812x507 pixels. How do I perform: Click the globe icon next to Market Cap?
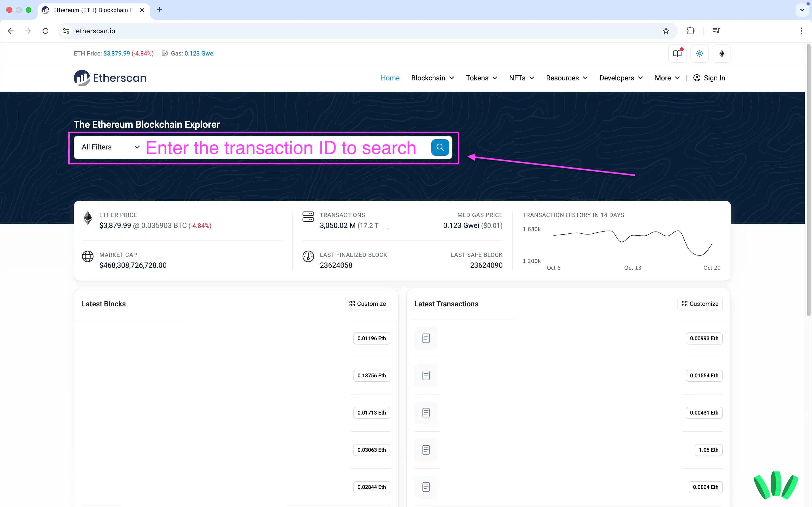[87, 256]
